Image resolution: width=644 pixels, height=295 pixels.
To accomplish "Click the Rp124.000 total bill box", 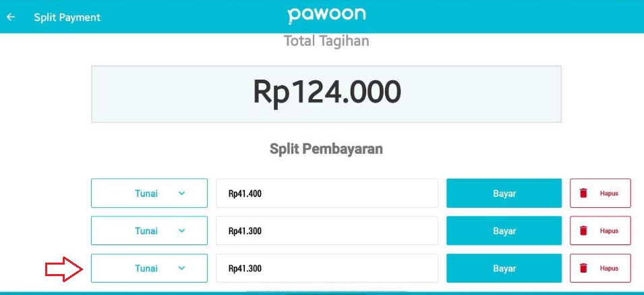I will 326,94.
